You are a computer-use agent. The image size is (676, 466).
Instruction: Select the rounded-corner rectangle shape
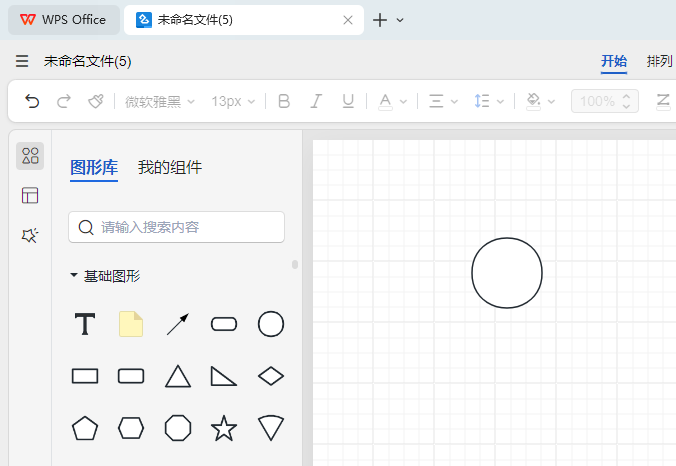tap(131, 376)
